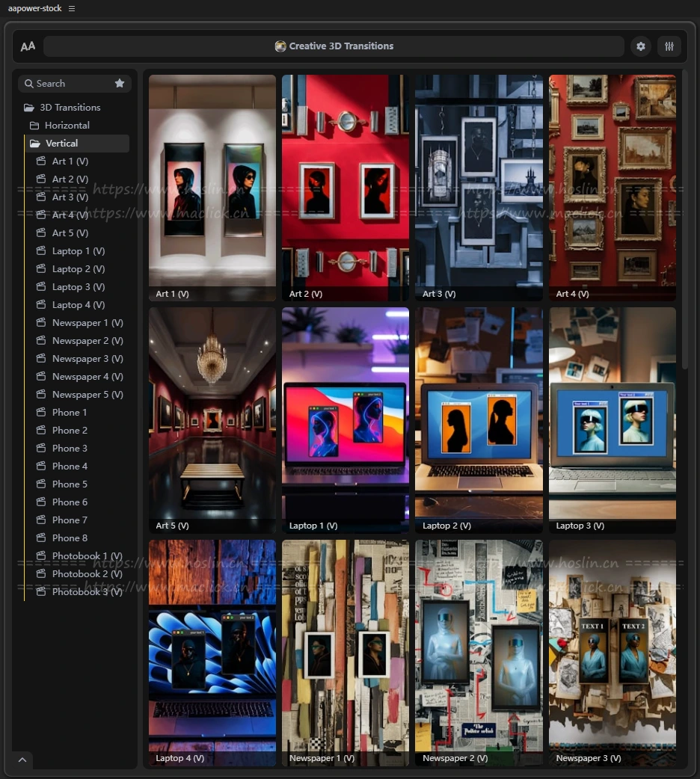The height and width of the screenshot is (779, 700).
Task: Click the clapper icon beside Phone 7
Action: pyautogui.click(x=41, y=519)
